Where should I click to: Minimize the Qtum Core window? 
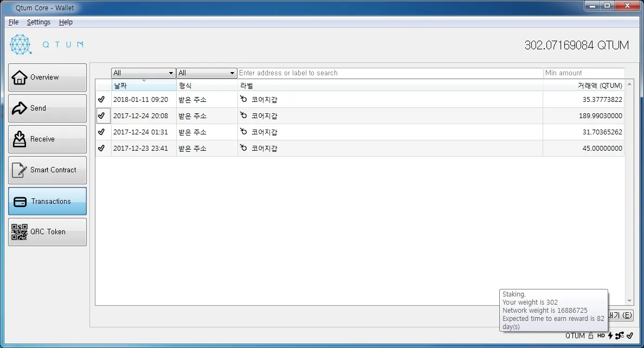[x=593, y=6]
